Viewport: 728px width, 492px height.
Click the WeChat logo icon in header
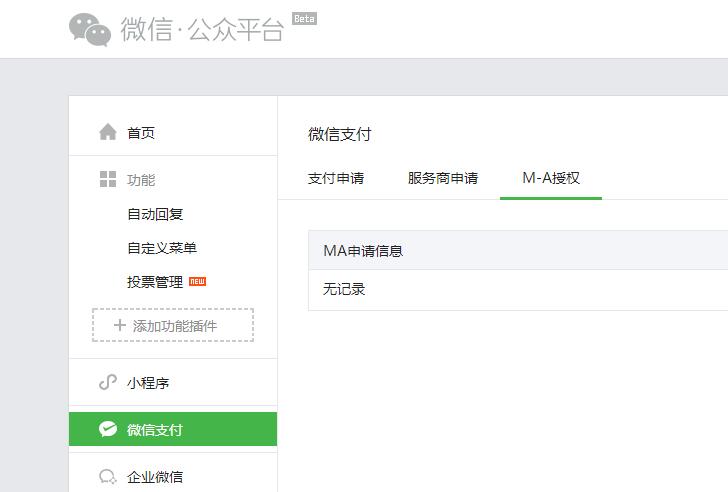pos(90,30)
